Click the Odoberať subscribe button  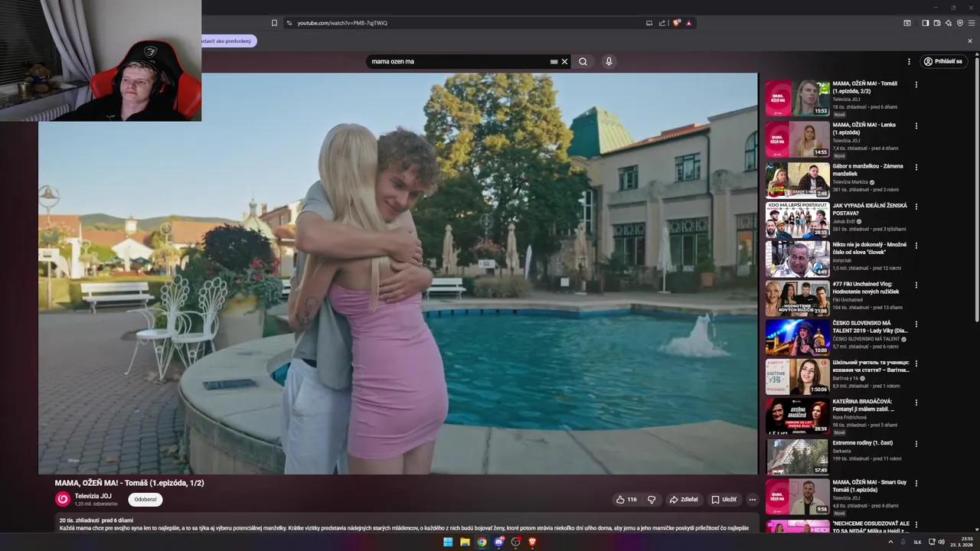145,499
